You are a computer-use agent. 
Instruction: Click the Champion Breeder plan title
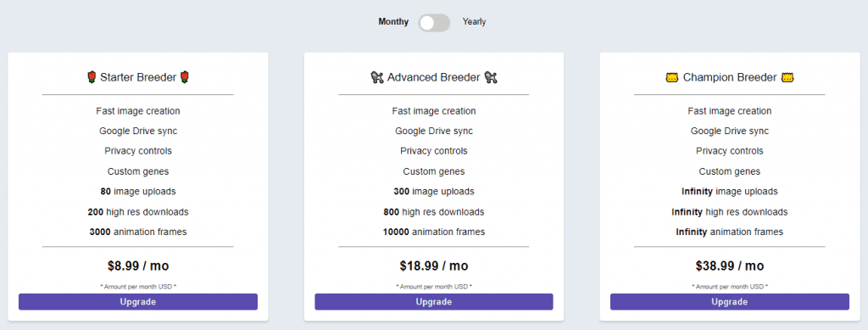(730, 77)
